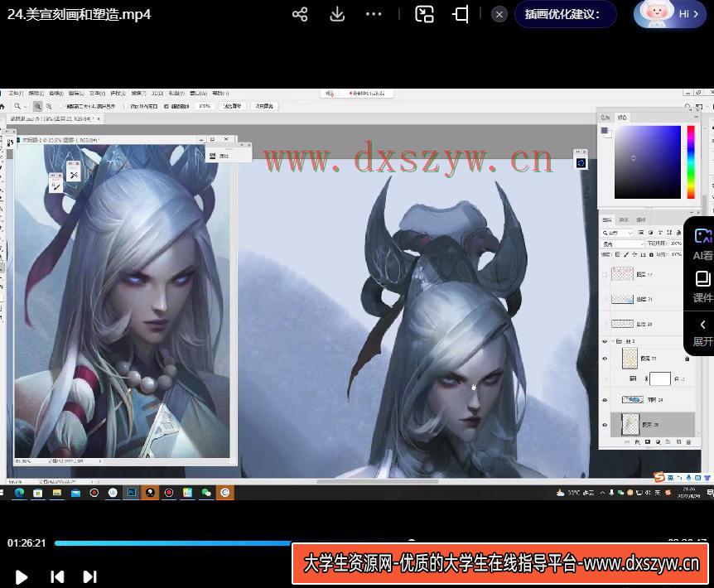Click the picture-in-picture mini window icon
Image resolution: width=714 pixels, height=588 pixels.
click(x=424, y=14)
